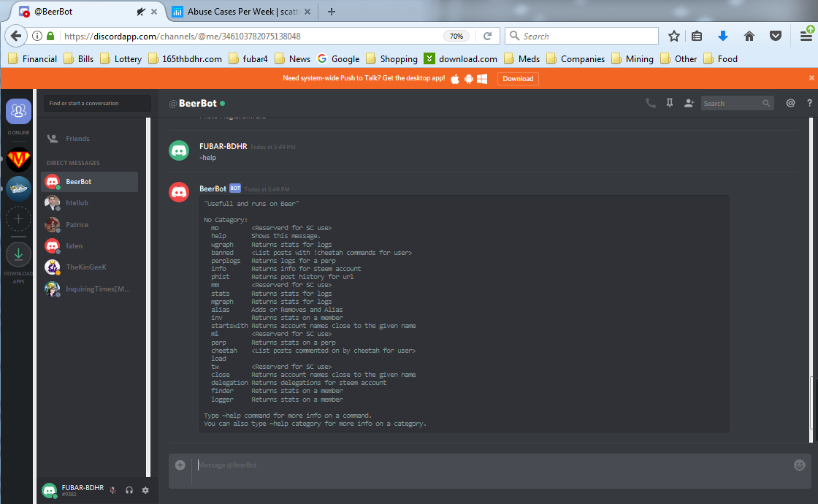
Task: Open InquiringTimes direct message
Action: [90, 289]
